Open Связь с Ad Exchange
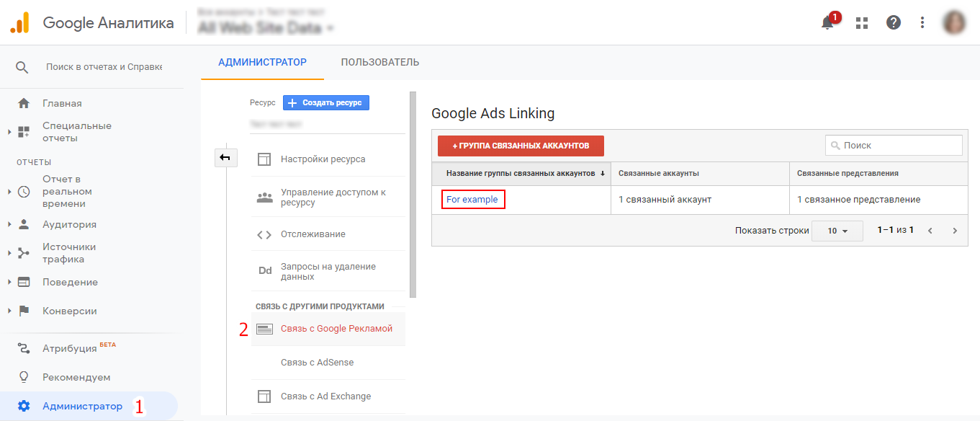The width and height of the screenshot is (980, 421). tap(328, 396)
